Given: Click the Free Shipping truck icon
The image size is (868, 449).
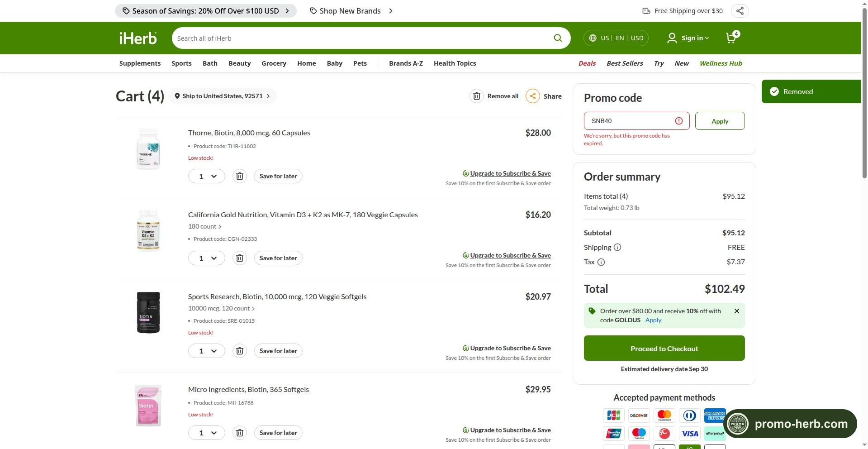Looking at the screenshot, I should point(646,11).
